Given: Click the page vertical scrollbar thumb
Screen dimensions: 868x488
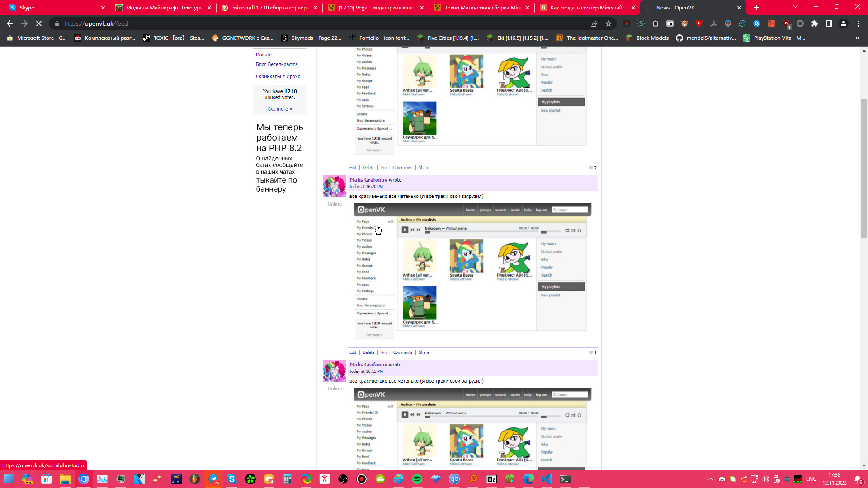Looking at the screenshot, I should pos(864,167).
